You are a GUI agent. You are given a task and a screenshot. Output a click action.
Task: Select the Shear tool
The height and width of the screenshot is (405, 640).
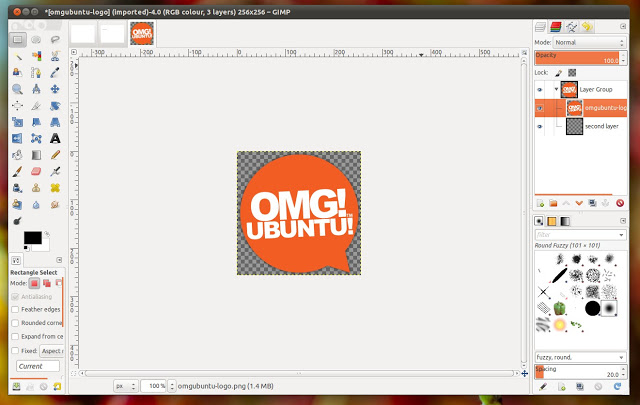coord(36,122)
